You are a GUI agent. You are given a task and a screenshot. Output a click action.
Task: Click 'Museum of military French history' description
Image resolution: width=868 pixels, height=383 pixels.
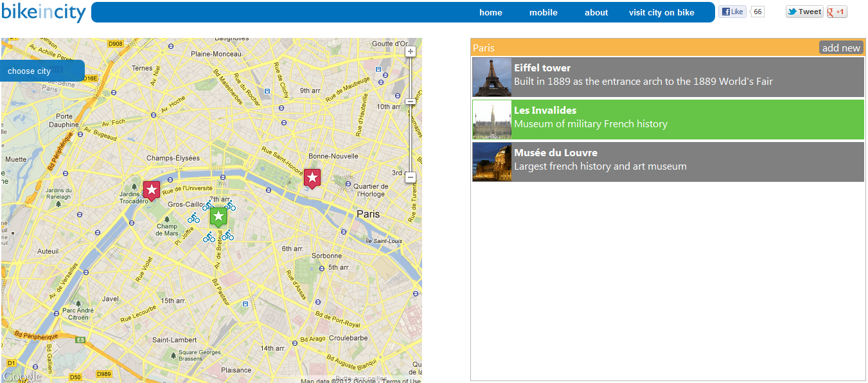tap(590, 124)
